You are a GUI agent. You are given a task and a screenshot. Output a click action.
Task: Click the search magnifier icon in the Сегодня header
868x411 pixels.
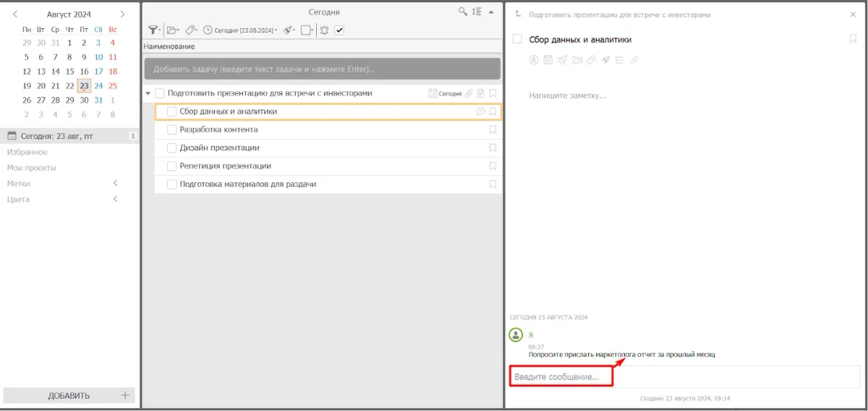[463, 12]
